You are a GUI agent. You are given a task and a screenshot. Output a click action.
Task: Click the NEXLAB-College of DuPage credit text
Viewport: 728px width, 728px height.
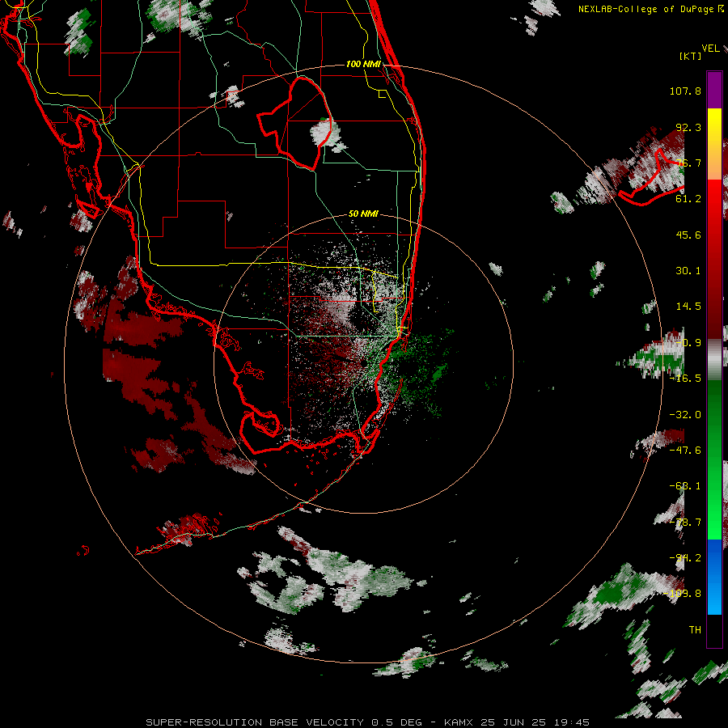pyautogui.click(x=646, y=9)
